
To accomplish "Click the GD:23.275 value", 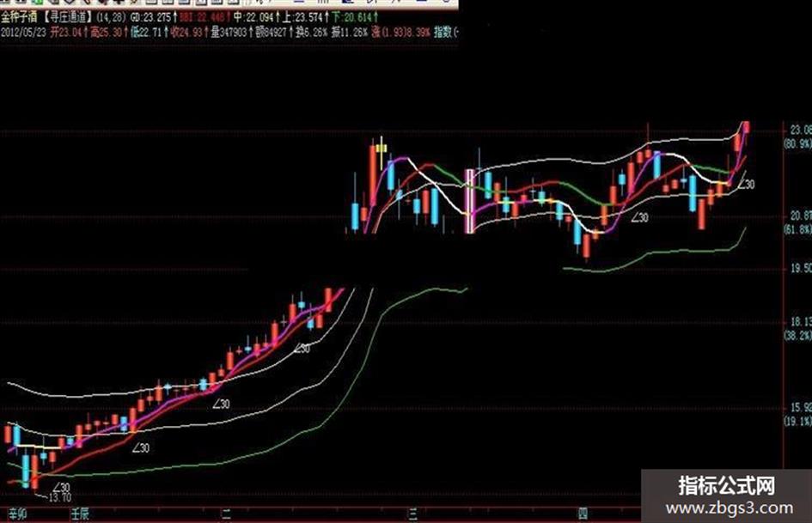I will point(150,18).
